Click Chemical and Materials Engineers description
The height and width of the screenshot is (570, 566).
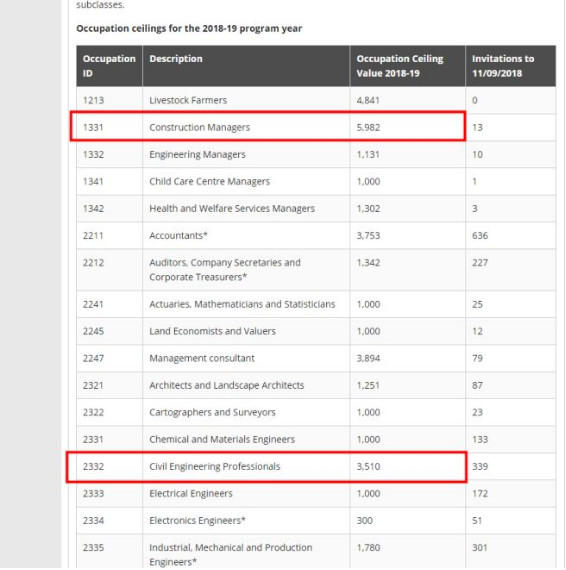click(x=222, y=439)
